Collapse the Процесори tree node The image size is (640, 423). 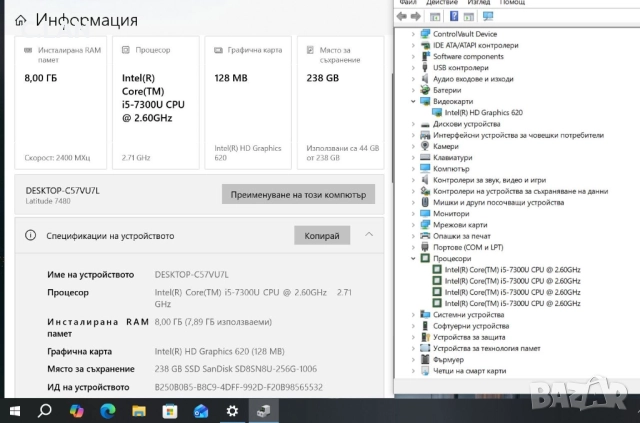coord(413,258)
